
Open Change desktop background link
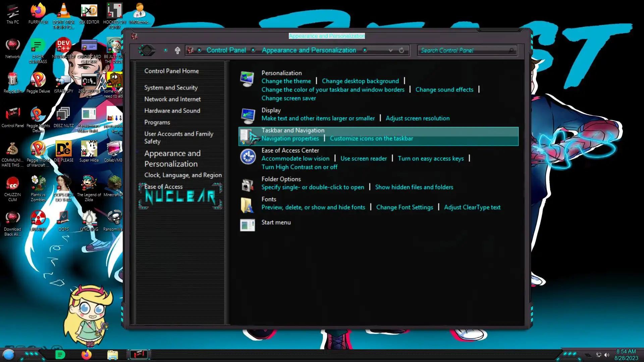point(360,81)
